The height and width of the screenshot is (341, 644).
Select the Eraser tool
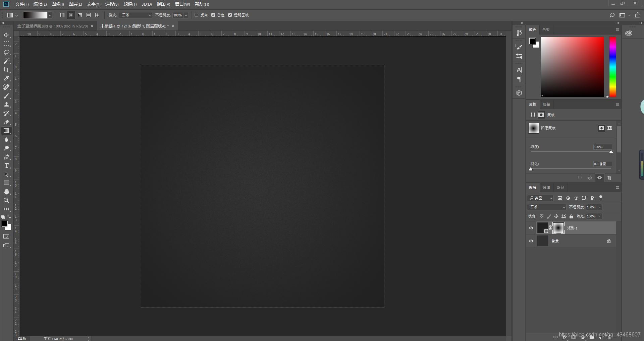(x=6, y=122)
